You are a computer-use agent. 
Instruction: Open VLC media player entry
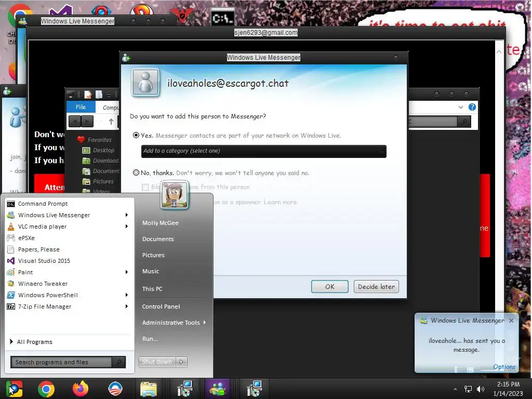tap(42, 227)
